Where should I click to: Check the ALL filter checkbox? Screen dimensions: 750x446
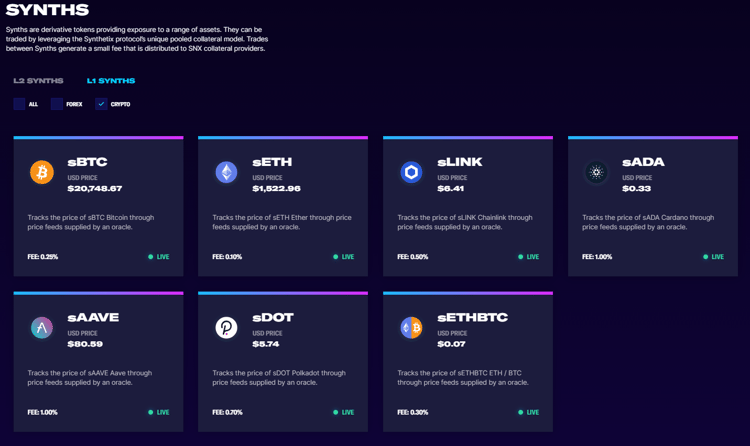tap(20, 104)
